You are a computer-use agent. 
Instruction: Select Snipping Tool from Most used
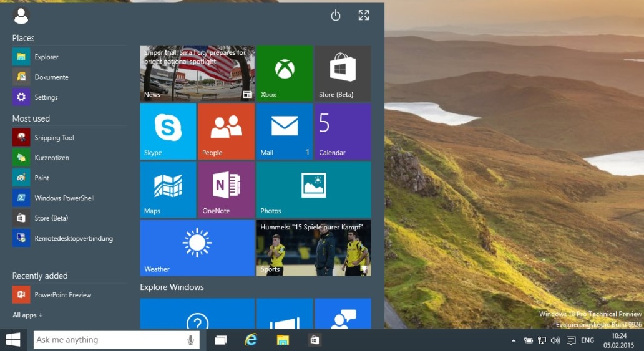(x=54, y=138)
